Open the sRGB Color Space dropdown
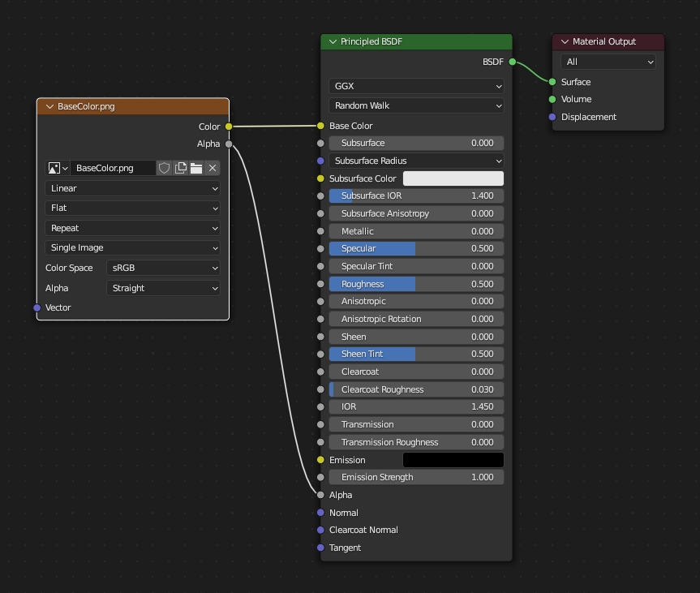This screenshot has height=593, width=700. [x=163, y=268]
